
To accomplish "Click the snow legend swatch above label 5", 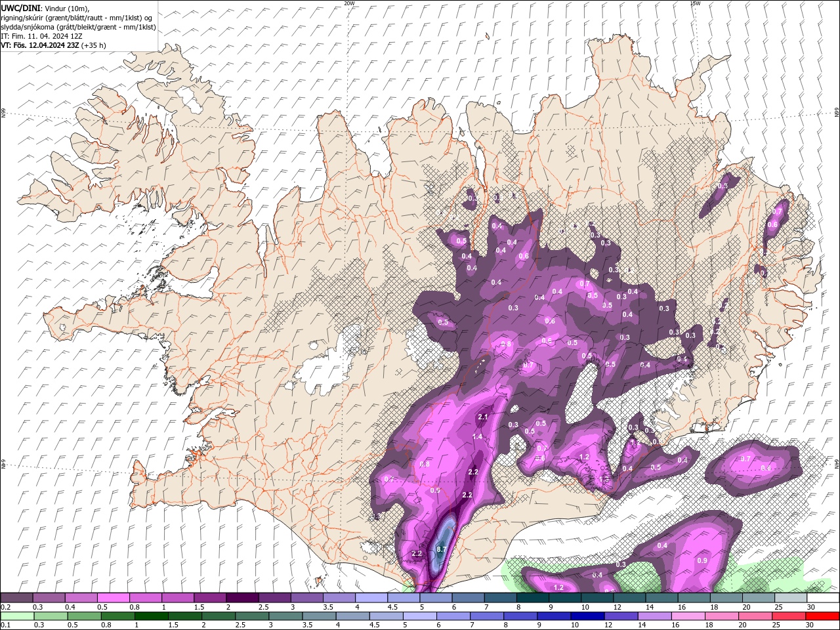I will [435, 598].
